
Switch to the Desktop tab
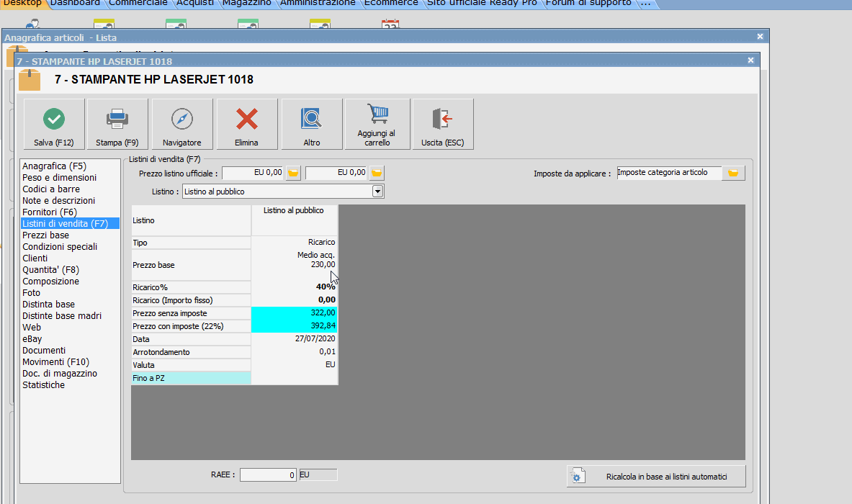coord(22,4)
